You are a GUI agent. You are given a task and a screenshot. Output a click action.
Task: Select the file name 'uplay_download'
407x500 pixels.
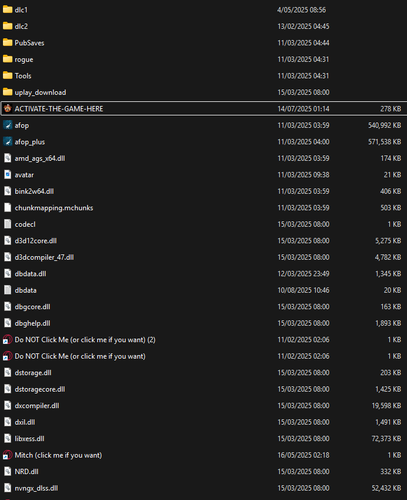coord(40,92)
